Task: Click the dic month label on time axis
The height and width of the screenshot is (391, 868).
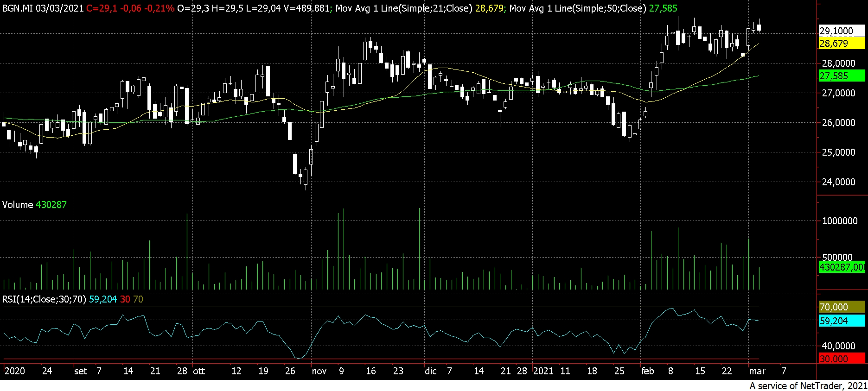Action: [431, 371]
